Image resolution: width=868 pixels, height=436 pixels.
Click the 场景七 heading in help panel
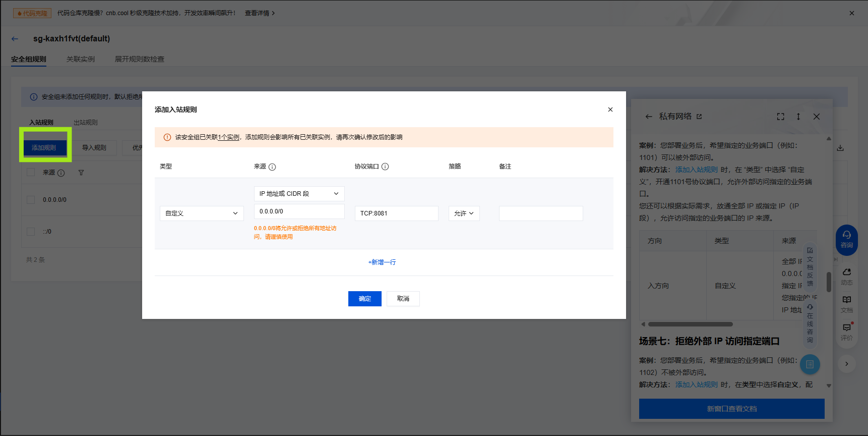point(709,341)
